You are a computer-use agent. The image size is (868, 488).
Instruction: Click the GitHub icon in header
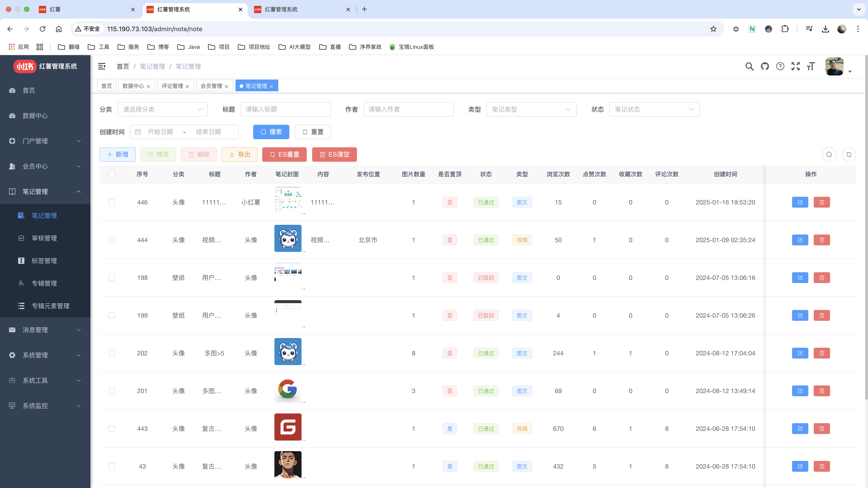tap(764, 66)
